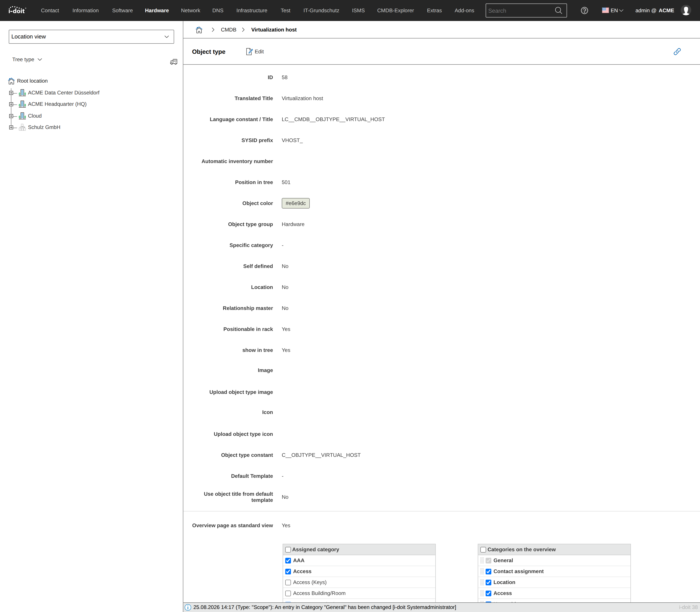Uncheck the AAA assigned category
Image resolution: width=700 pixels, height=612 pixels.
288,560
